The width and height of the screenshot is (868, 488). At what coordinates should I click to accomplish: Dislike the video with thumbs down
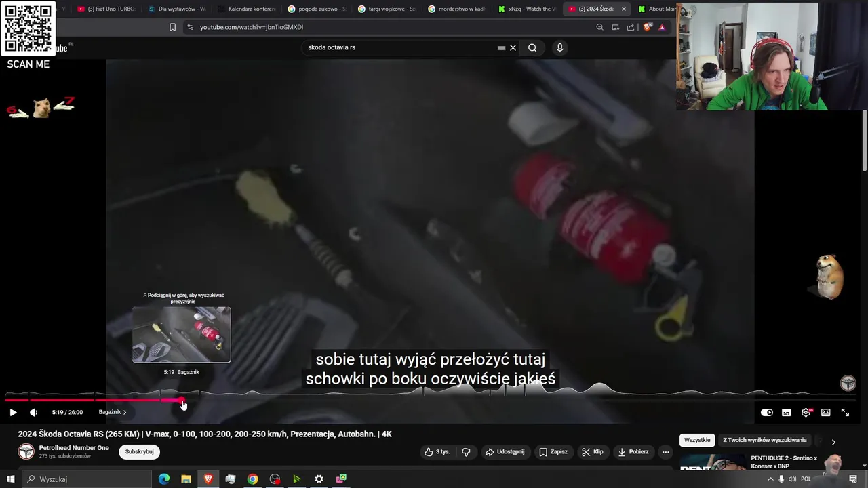tap(466, 451)
